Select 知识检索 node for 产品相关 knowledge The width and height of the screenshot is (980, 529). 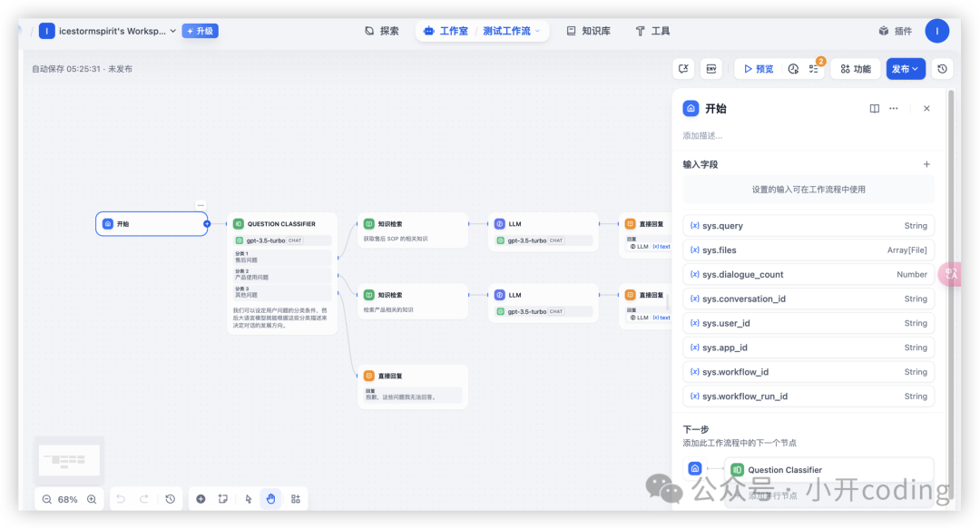[413, 302]
